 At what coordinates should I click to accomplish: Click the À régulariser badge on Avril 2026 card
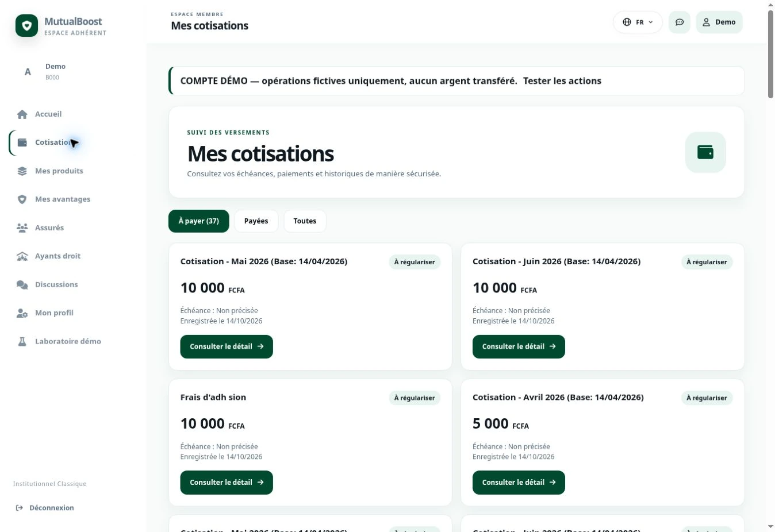[x=707, y=398]
